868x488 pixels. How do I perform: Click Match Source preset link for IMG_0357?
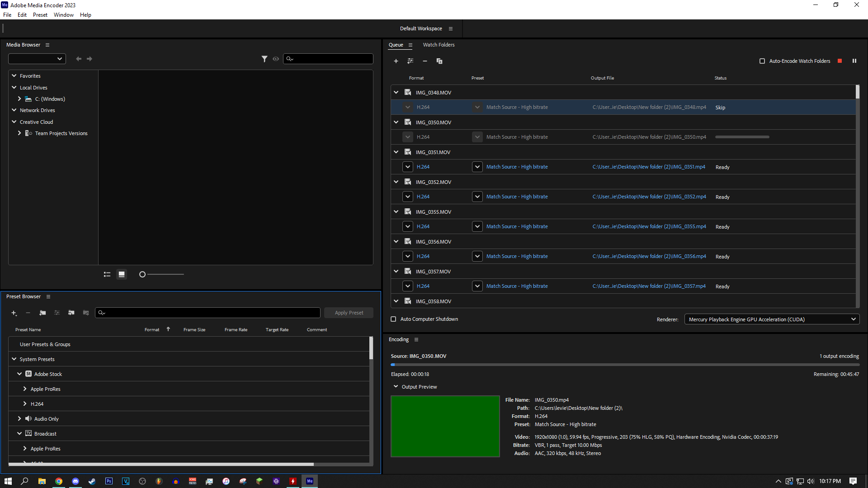[x=517, y=286]
